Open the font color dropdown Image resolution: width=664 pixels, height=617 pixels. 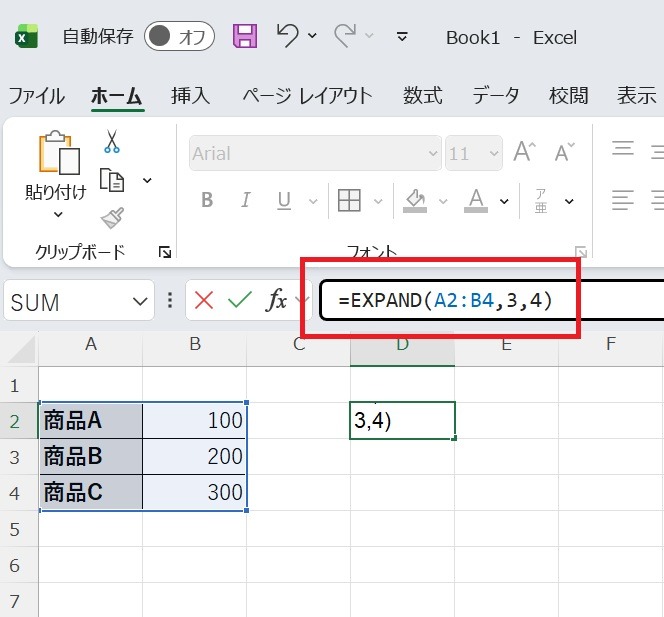[504, 201]
